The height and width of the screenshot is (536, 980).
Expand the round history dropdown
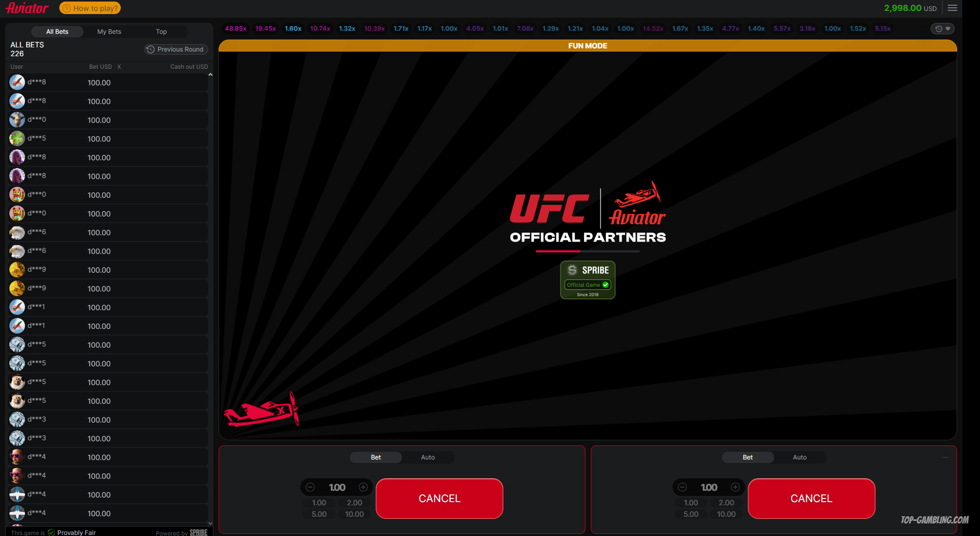pyautogui.click(x=943, y=29)
